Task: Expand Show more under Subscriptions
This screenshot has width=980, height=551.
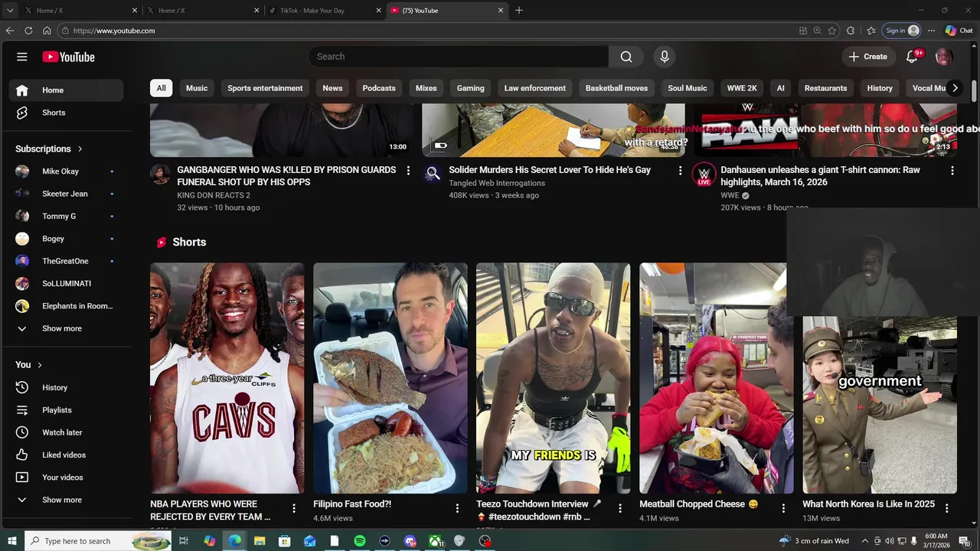Action: [66, 328]
